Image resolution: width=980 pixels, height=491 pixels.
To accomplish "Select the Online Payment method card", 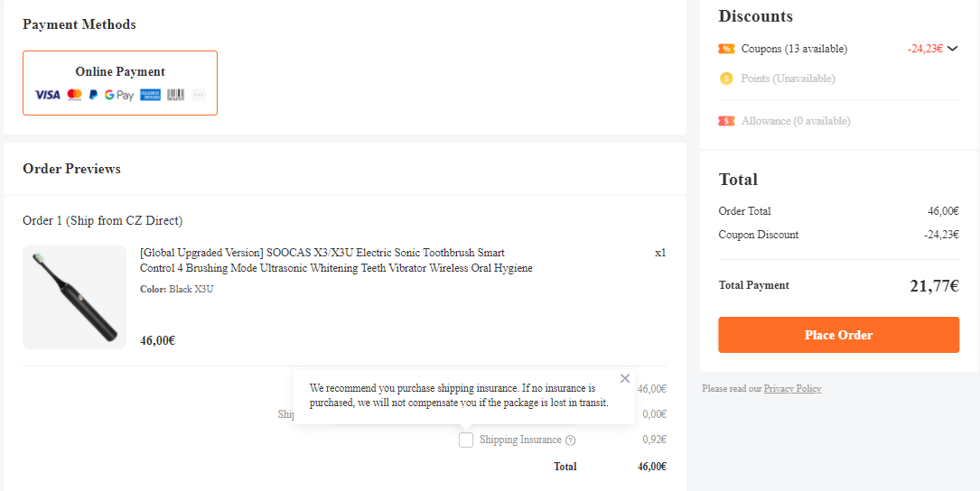I will click(x=120, y=83).
